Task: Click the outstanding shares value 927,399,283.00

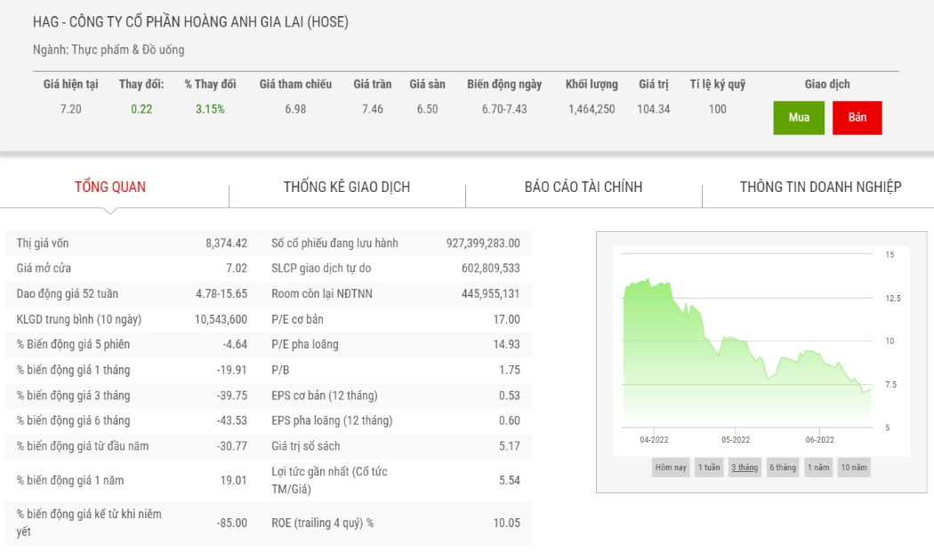Action: pos(483,244)
